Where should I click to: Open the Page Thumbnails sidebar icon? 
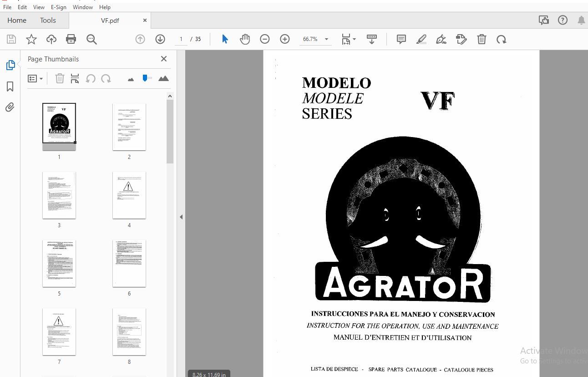(x=10, y=65)
